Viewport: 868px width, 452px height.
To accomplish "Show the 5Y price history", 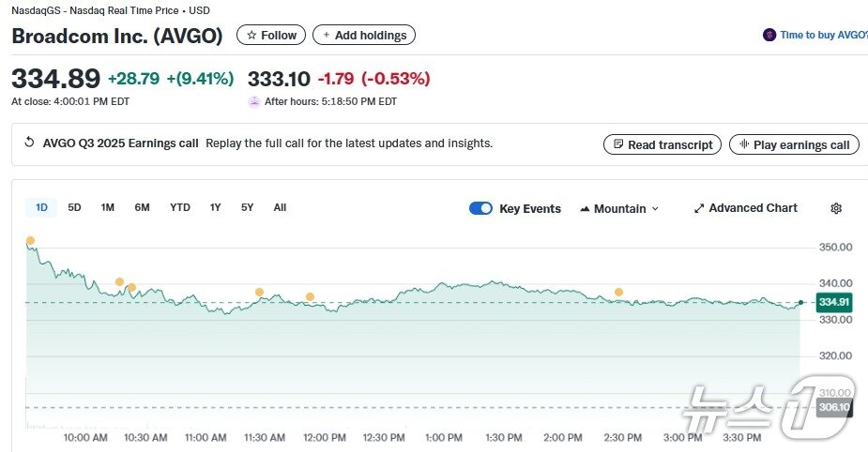I will [247, 207].
